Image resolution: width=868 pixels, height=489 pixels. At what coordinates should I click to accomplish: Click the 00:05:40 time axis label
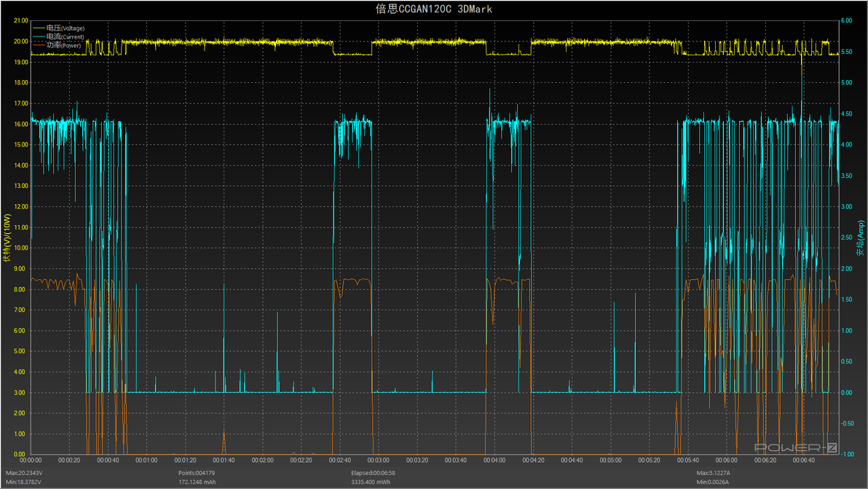click(x=687, y=460)
